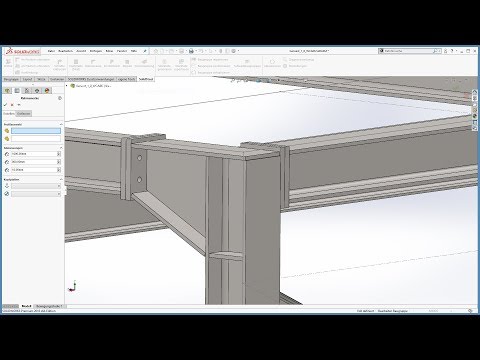
Task: Click the search magnifier icon
Action: point(435,51)
